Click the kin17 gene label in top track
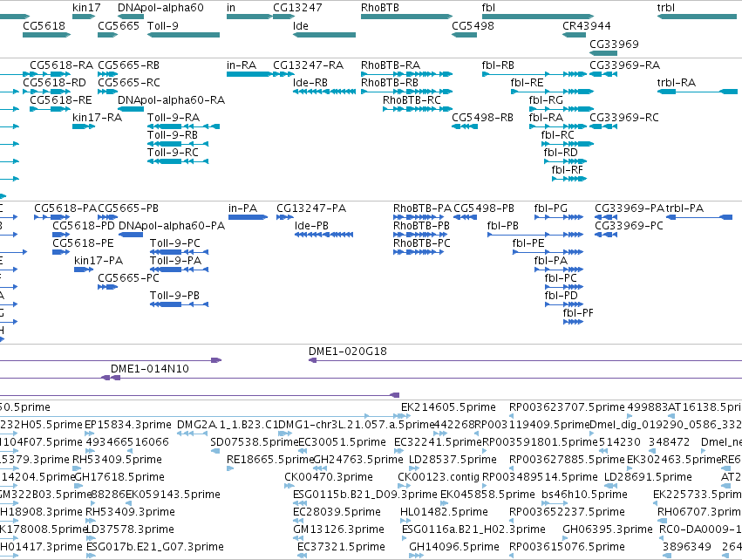This screenshot has width=742, height=560. pyautogui.click(x=86, y=8)
